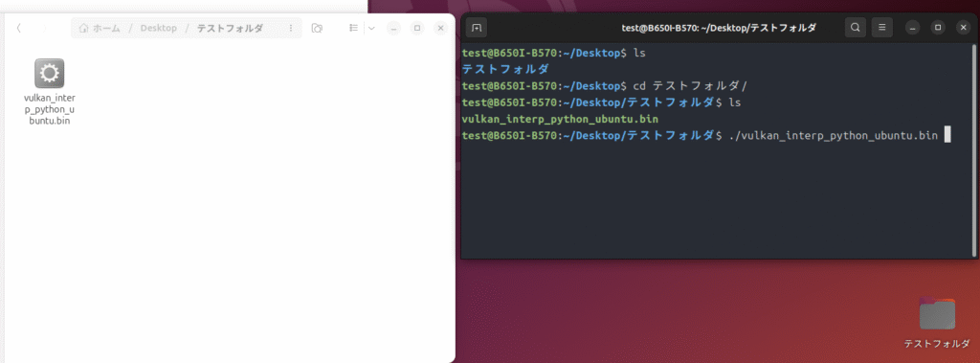The height and width of the screenshot is (363, 980).
Task: Close the terminal window
Action: (963, 28)
